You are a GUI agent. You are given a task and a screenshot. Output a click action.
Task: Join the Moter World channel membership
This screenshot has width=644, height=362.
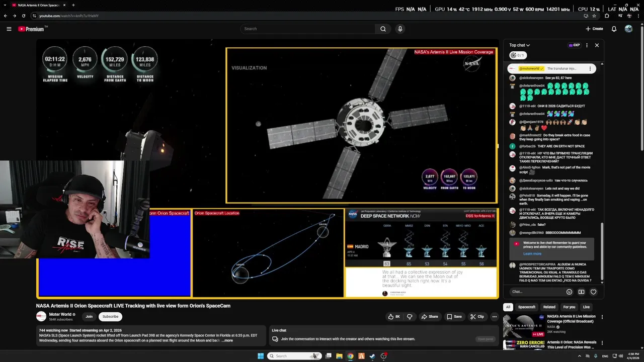[x=89, y=317]
